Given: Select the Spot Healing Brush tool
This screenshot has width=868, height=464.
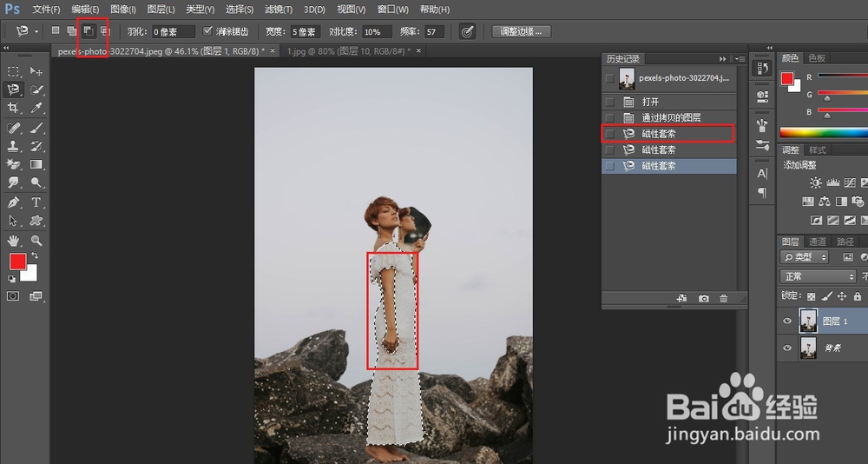Looking at the screenshot, I should click(x=13, y=129).
